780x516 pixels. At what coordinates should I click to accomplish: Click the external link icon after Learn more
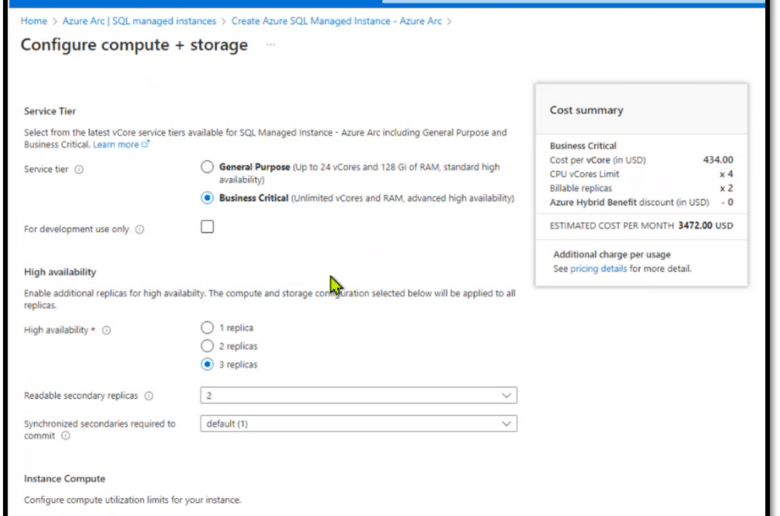(145, 144)
